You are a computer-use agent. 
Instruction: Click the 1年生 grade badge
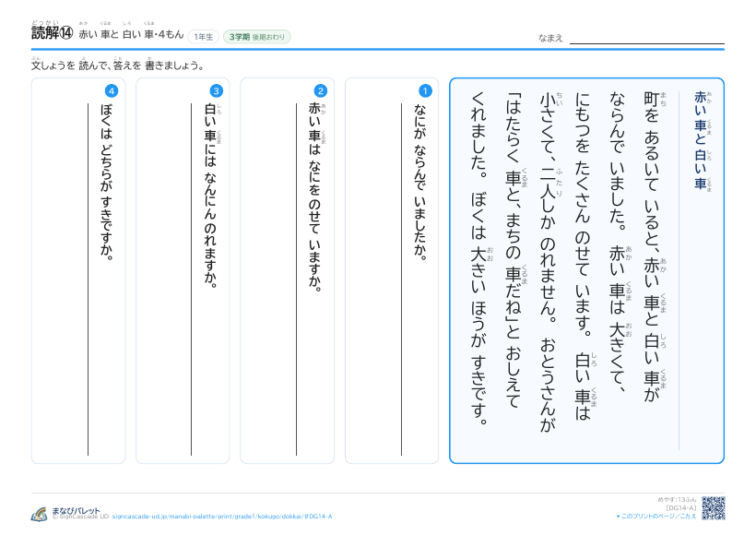[204, 37]
